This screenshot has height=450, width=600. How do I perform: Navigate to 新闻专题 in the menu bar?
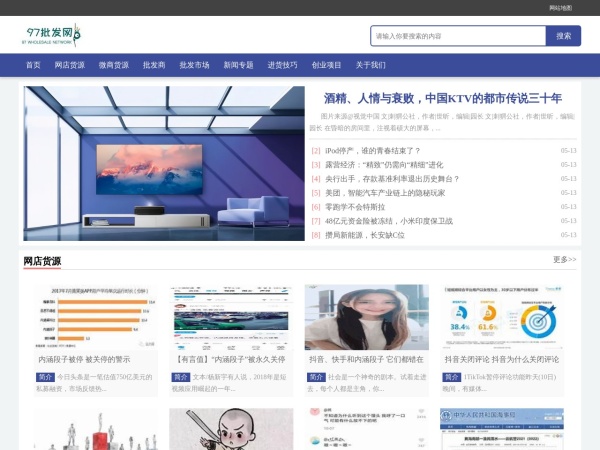tap(238, 65)
